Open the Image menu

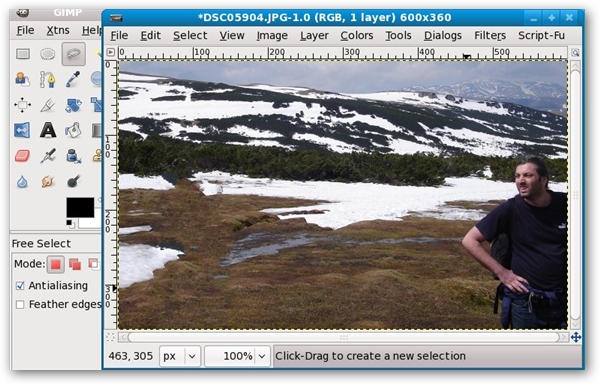[272, 36]
